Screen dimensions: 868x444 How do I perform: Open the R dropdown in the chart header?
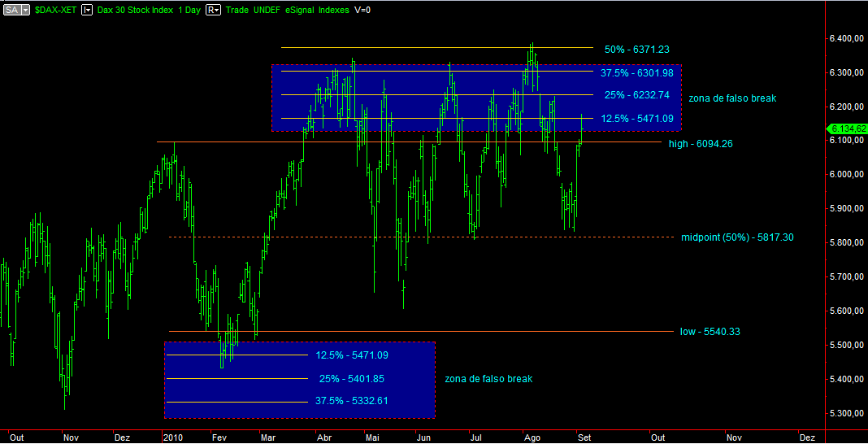[213, 10]
